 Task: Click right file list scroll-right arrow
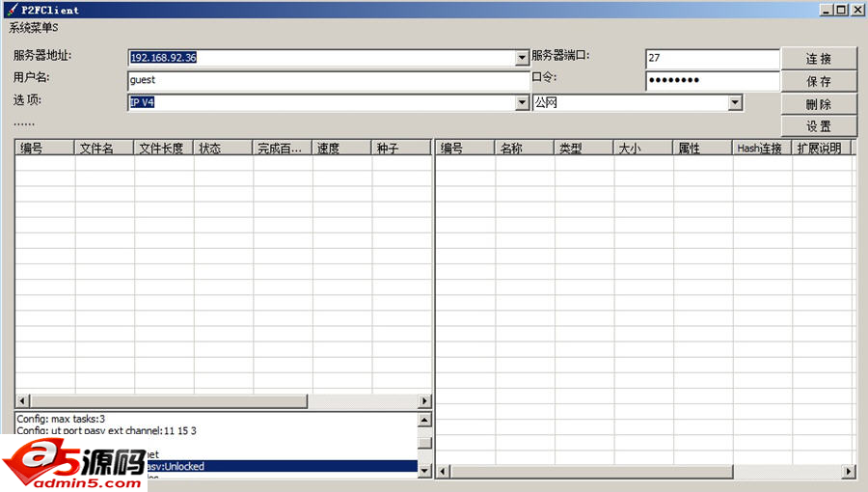(849, 472)
